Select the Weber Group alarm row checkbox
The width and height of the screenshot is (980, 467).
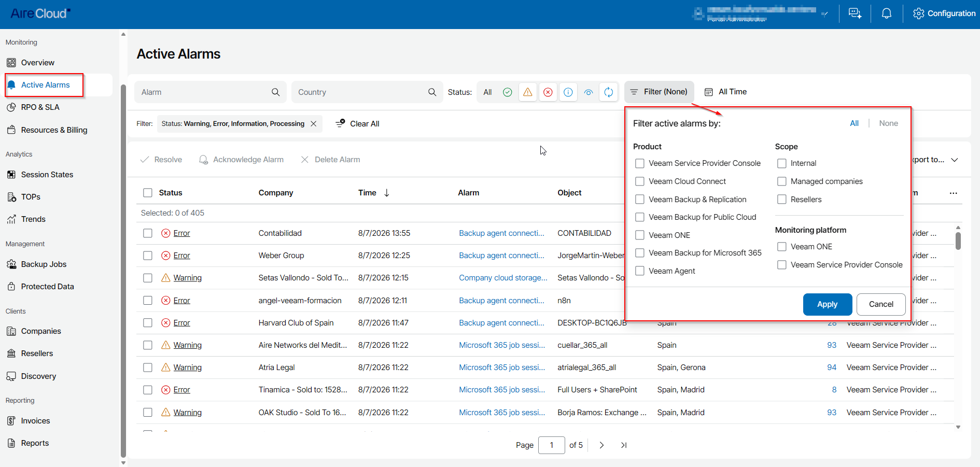tap(148, 256)
